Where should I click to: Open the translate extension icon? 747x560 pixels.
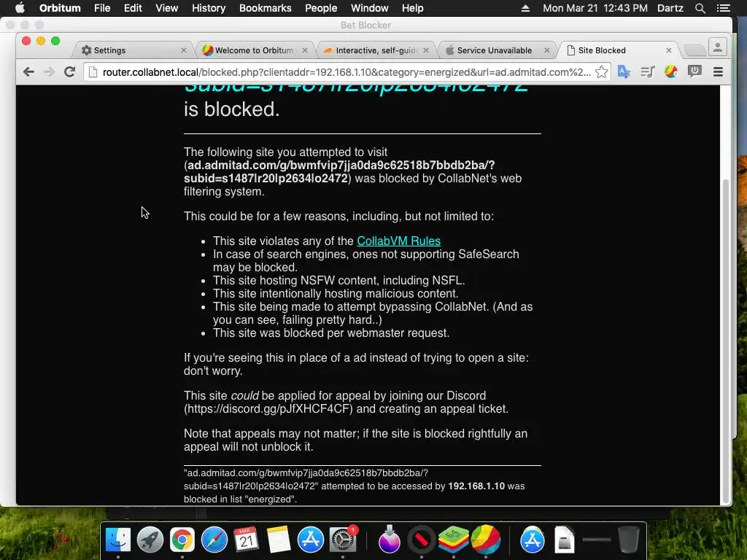624,72
